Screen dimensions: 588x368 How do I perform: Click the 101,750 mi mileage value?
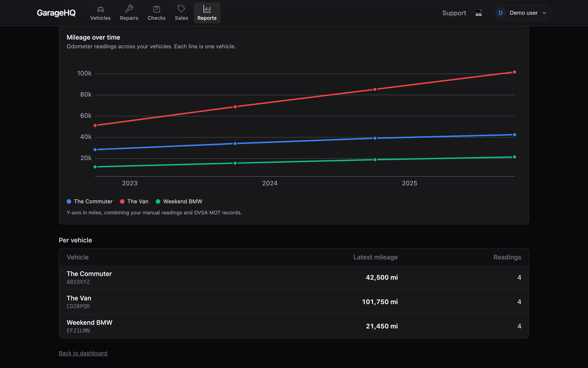[380, 302]
